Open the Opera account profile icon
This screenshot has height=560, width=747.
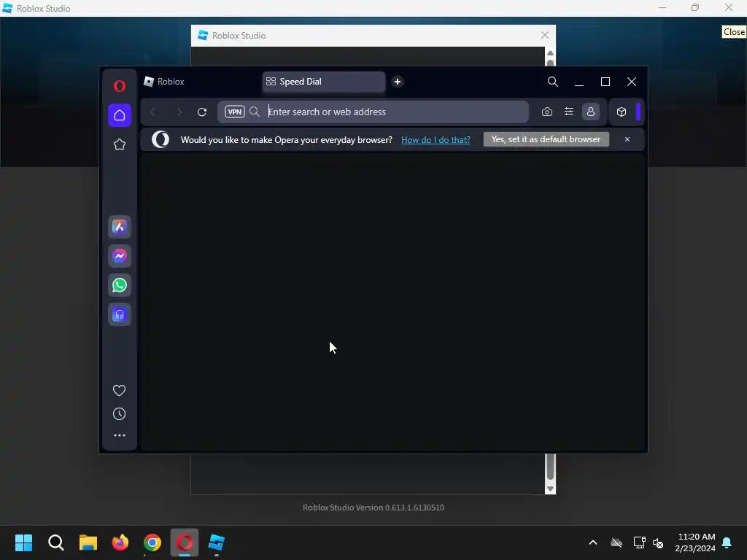click(x=591, y=112)
